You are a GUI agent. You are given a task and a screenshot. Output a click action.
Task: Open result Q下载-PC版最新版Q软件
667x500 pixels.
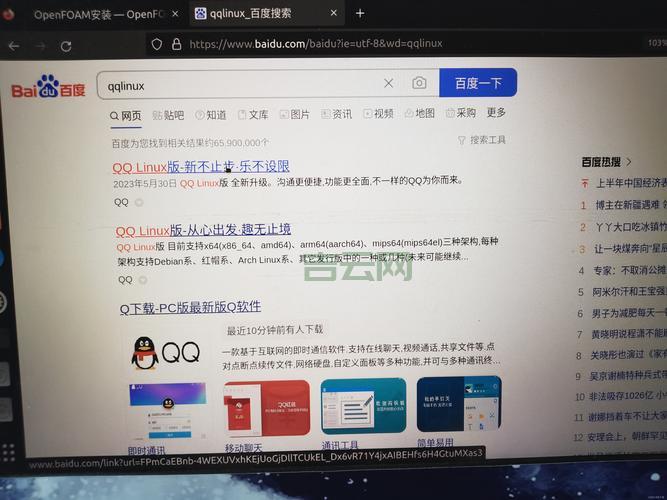(190, 307)
